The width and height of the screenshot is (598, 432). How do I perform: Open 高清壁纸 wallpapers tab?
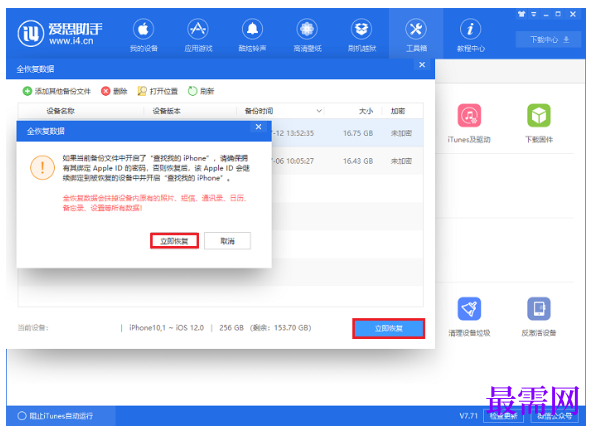307,35
